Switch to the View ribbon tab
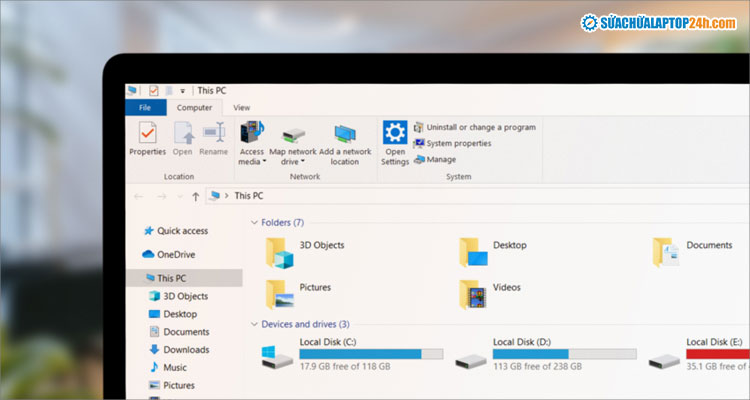 (241, 107)
